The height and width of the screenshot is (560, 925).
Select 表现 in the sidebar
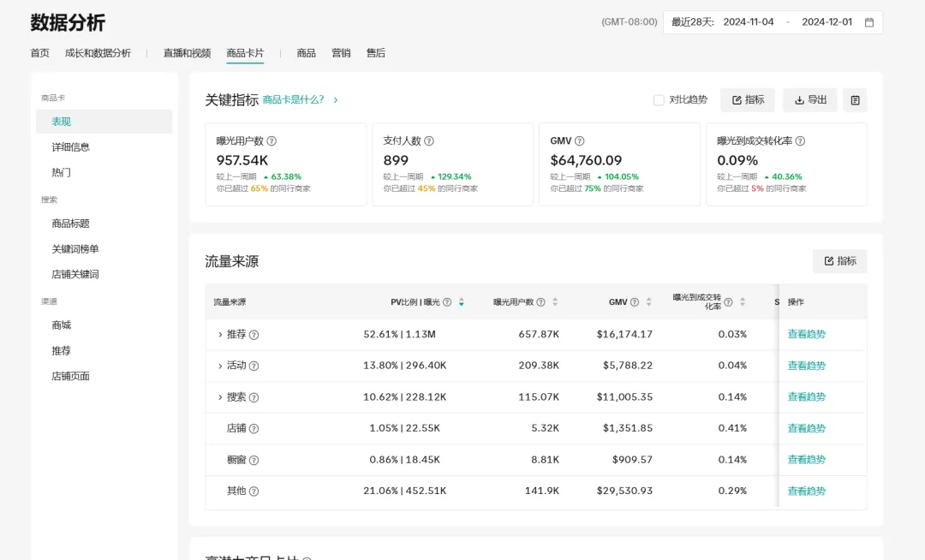104,122
